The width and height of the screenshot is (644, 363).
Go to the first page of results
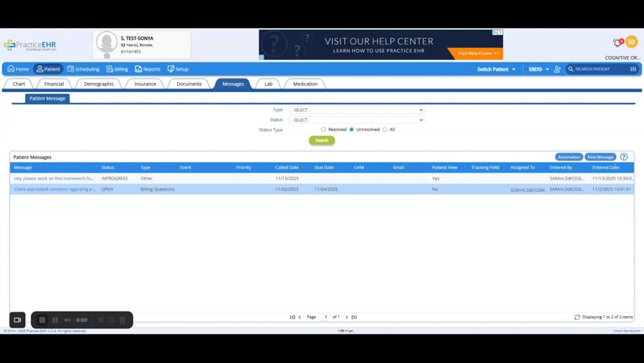coord(292,318)
